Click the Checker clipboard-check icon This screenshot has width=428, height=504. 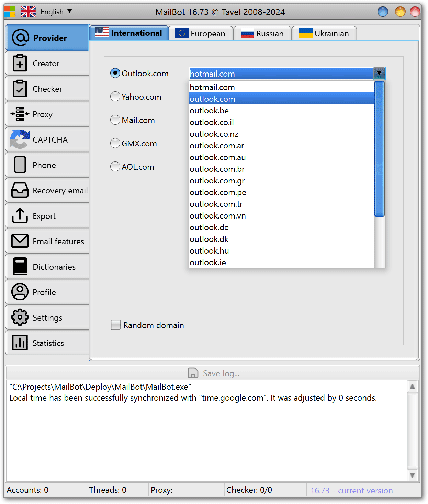point(20,89)
